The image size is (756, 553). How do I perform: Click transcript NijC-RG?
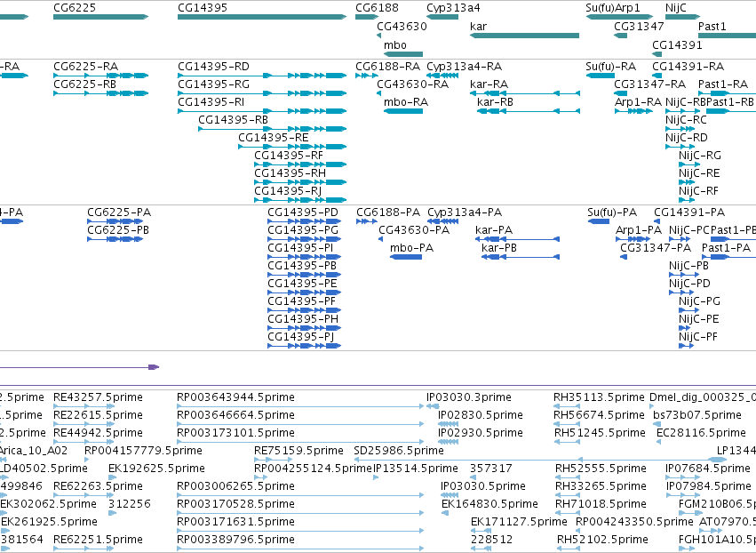pos(700,156)
